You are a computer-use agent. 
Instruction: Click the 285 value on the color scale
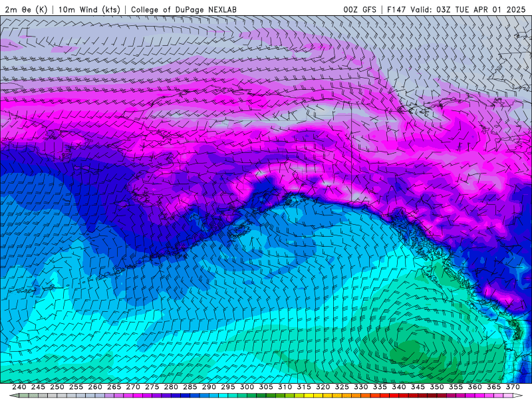[190, 387]
